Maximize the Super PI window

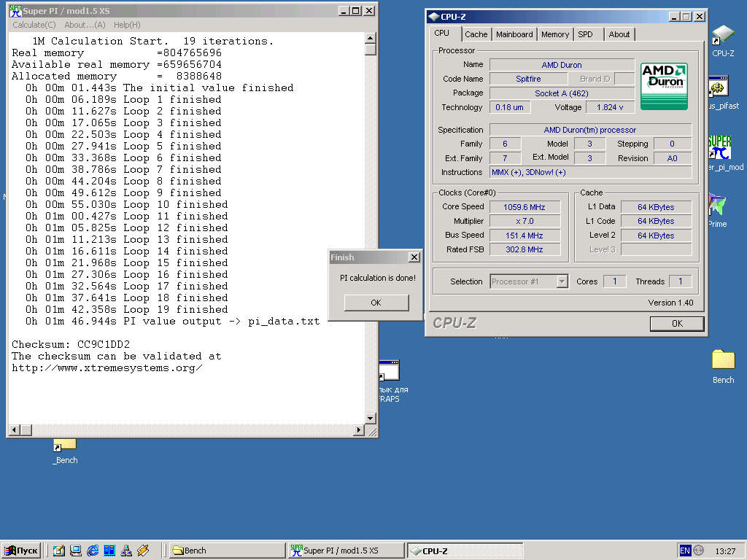click(355, 10)
